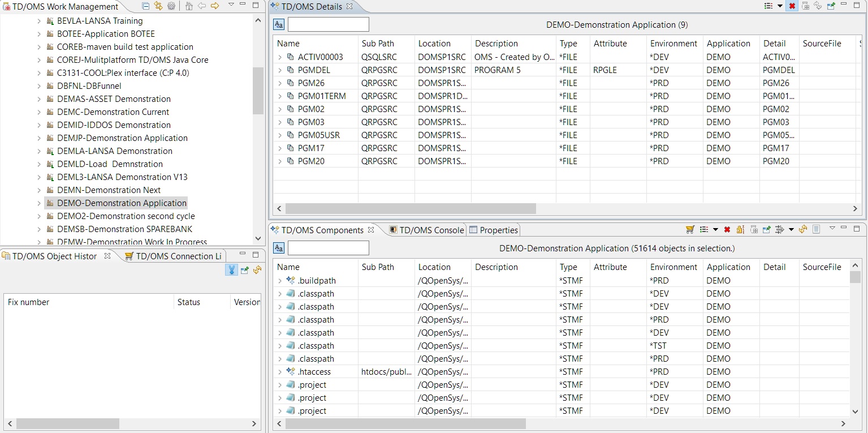The width and height of the screenshot is (868, 433).
Task: Click the pin view icon in Details toolbar
Action: (x=831, y=6)
